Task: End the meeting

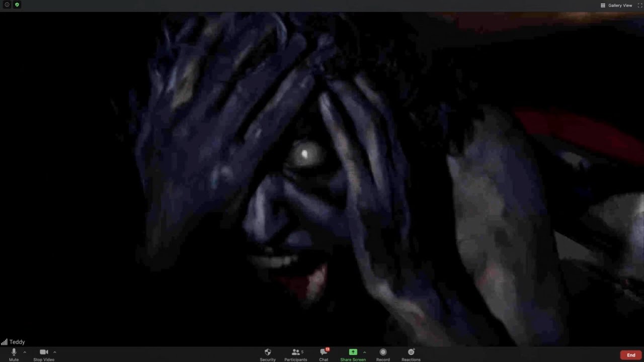Action: (631, 355)
